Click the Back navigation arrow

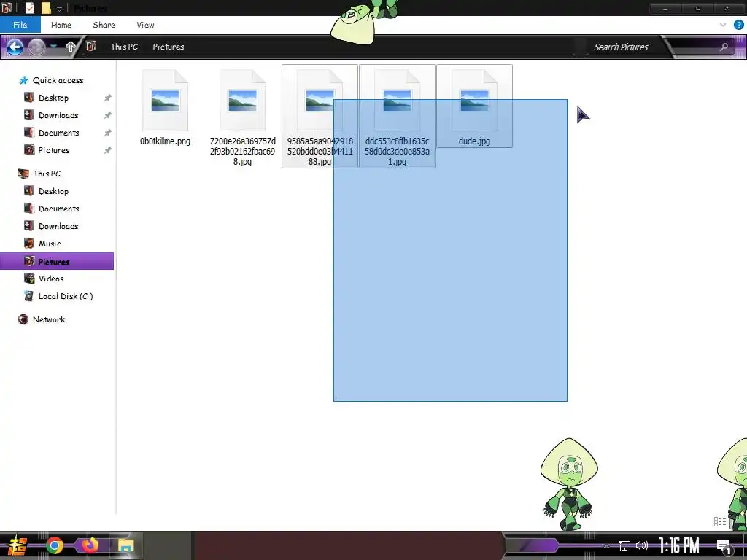click(x=15, y=47)
